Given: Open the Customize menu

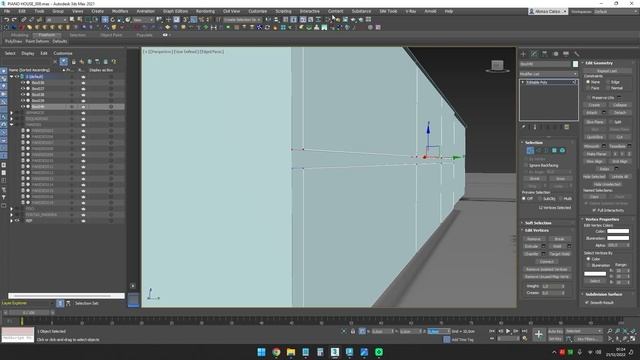Looking at the screenshot, I should click(258, 11).
